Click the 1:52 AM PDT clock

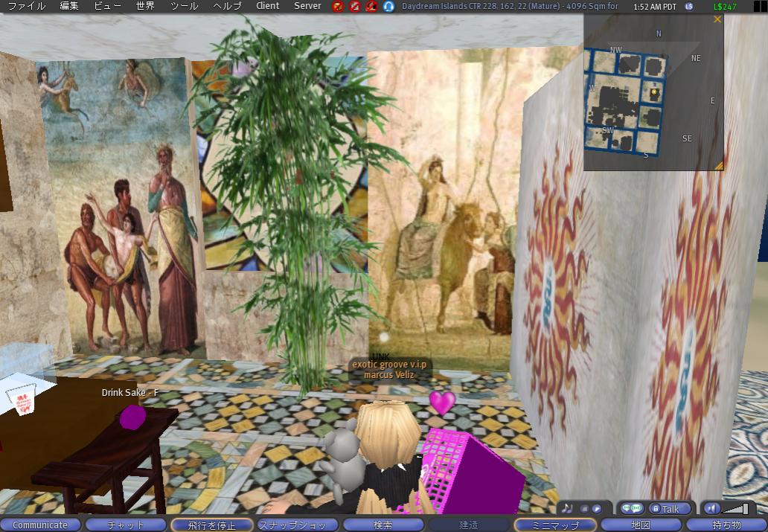point(654,7)
